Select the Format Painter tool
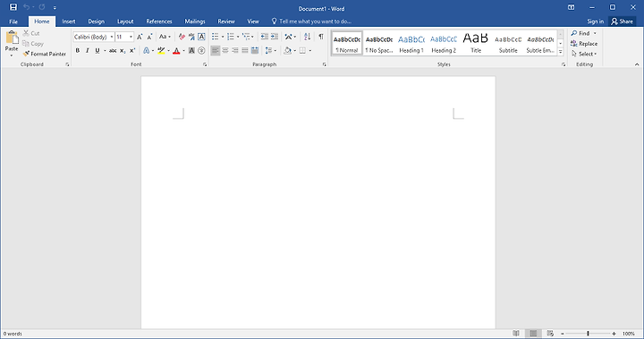644x339 pixels. [x=45, y=54]
